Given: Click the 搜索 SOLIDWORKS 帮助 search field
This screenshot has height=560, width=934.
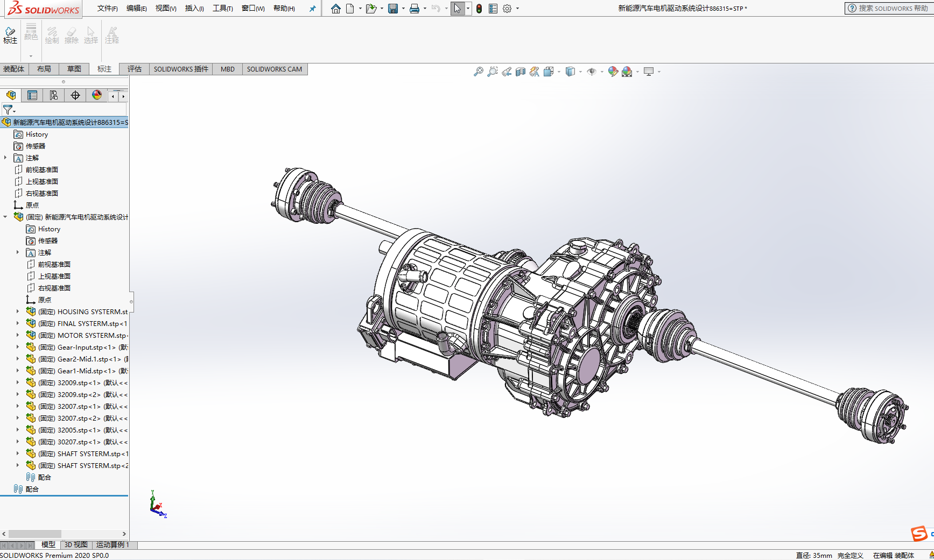Looking at the screenshot, I should click(889, 8).
